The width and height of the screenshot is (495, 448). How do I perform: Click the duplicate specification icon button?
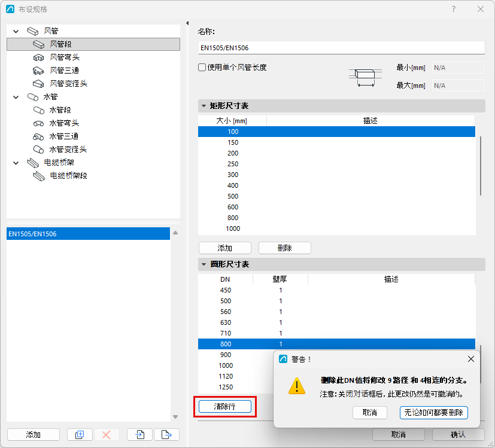(x=80, y=435)
